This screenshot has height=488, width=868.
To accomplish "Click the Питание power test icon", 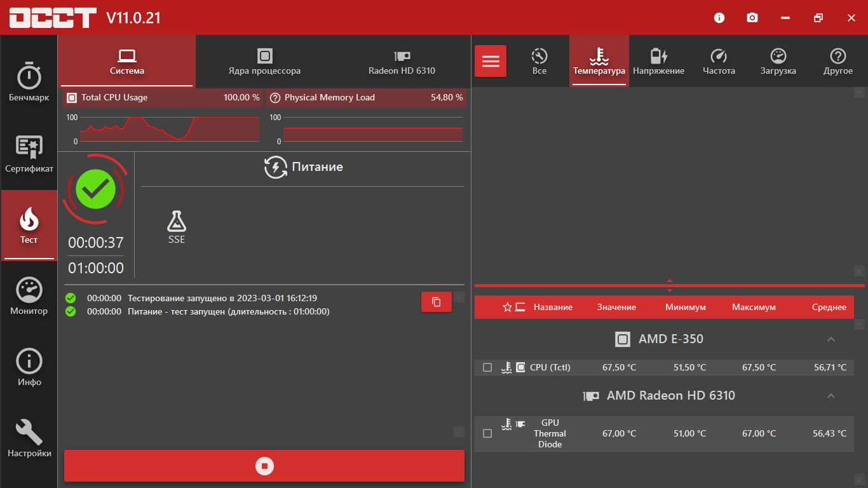I will coord(276,167).
